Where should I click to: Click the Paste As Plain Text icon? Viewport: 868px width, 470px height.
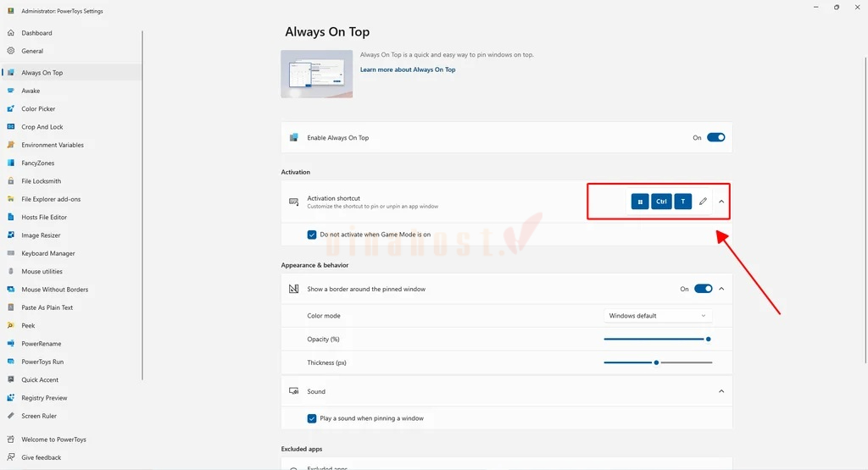tap(10, 307)
